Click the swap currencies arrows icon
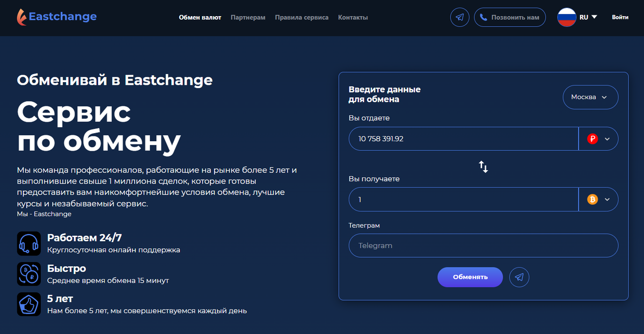This screenshot has height=334, width=644. (484, 167)
